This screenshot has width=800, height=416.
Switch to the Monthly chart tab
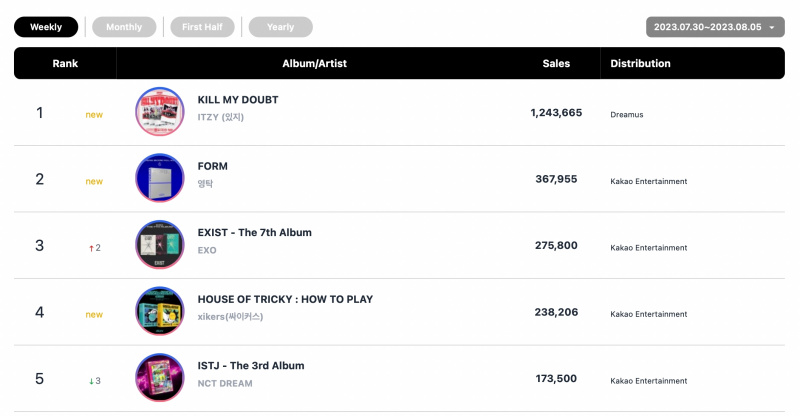(124, 27)
